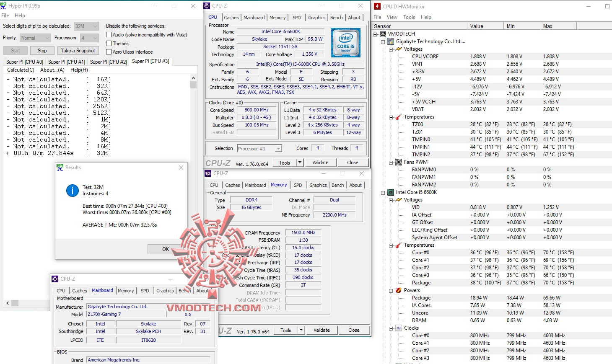Click the Voltages icon under Gigabyte Technology
This screenshot has width=612, height=364.
399,49
